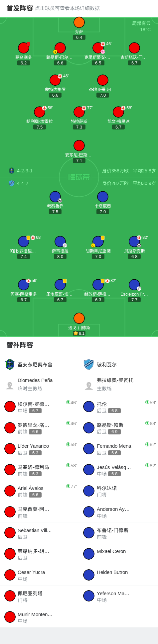Open 圣安东尼奥布鲁 team crest
Image resolution: width=158 pixels, height=644 pixels.
coord(10,364)
